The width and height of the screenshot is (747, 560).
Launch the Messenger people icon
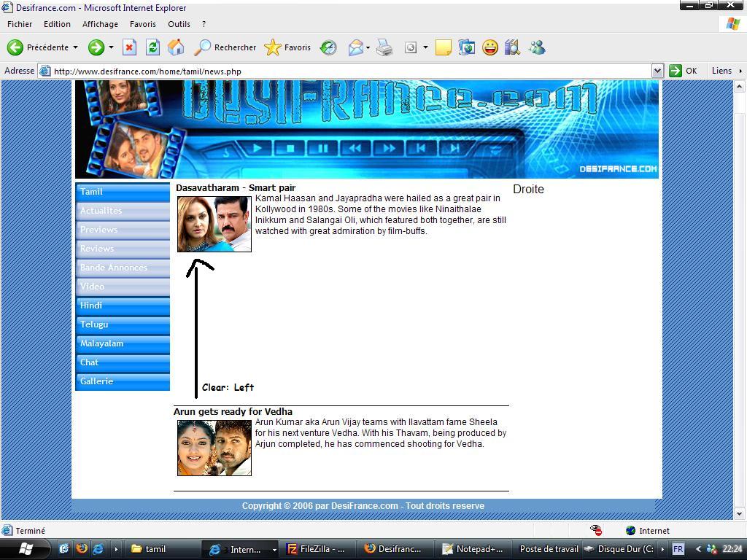click(537, 47)
